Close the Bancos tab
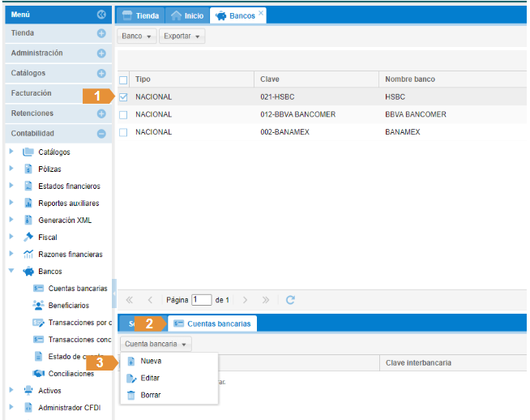 261,14
